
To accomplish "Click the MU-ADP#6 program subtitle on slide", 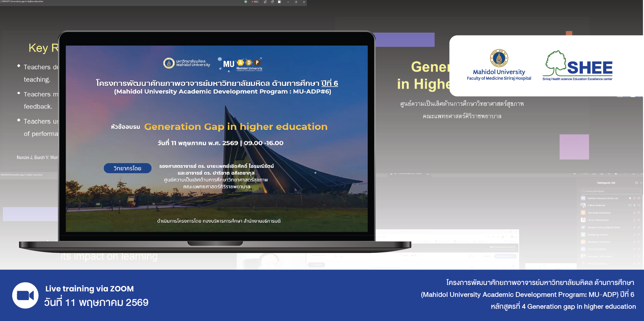I will click(x=223, y=92).
